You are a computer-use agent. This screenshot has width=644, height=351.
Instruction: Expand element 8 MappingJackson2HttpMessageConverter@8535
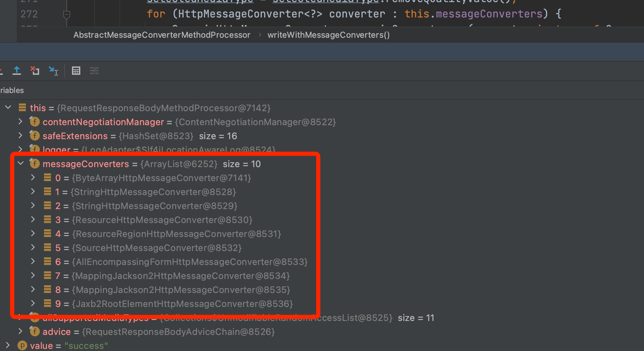pos(33,289)
